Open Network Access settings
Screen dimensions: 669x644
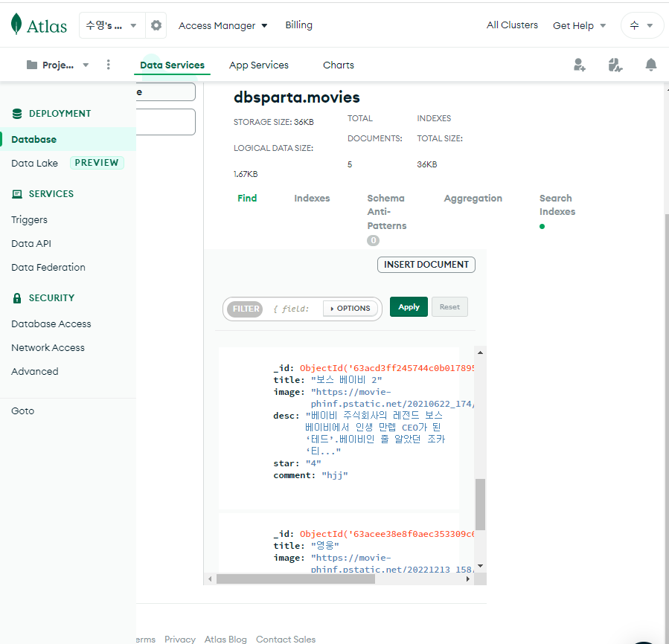[48, 347]
